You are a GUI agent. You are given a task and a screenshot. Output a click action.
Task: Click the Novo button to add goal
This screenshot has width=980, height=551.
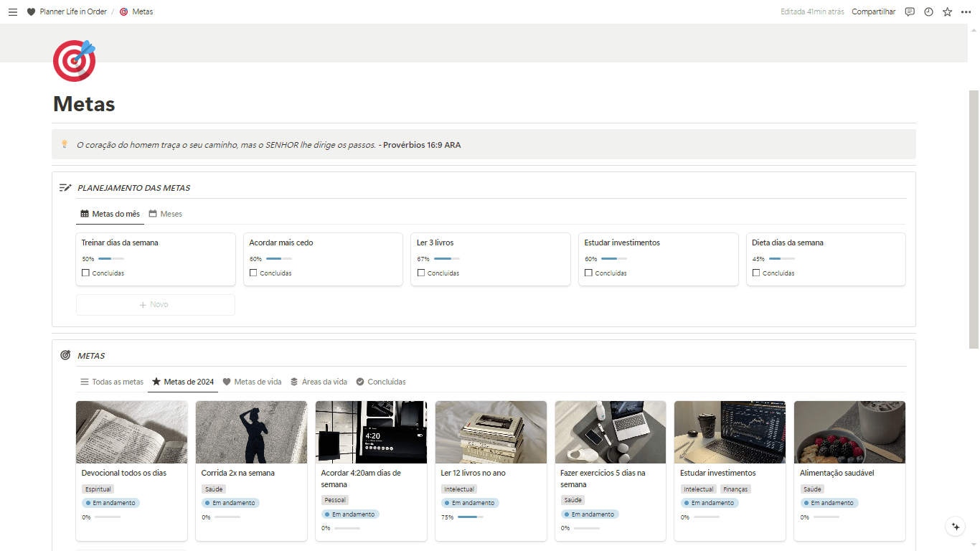(155, 305)
